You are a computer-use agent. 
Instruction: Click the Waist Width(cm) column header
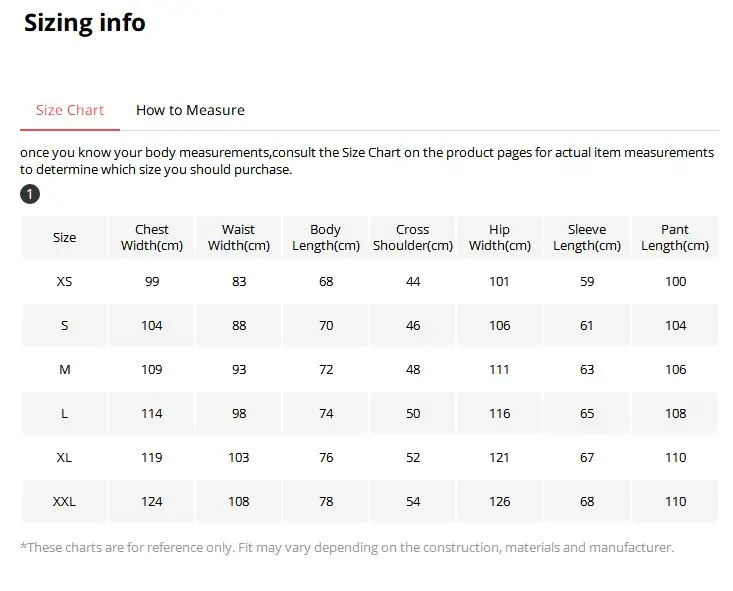click(x=238, y=238)
